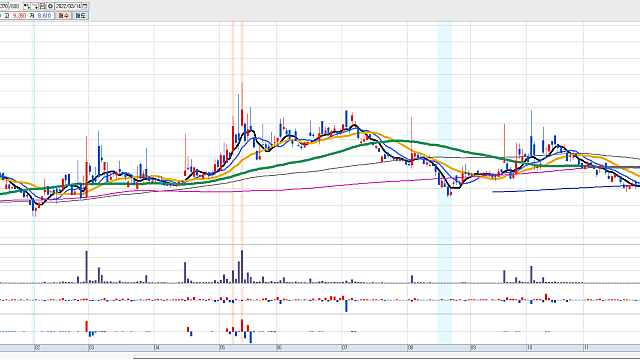The image size is (640, 360).
Task: Select the 2022/03/14 date input field
Action: click(x=69, y=6)
